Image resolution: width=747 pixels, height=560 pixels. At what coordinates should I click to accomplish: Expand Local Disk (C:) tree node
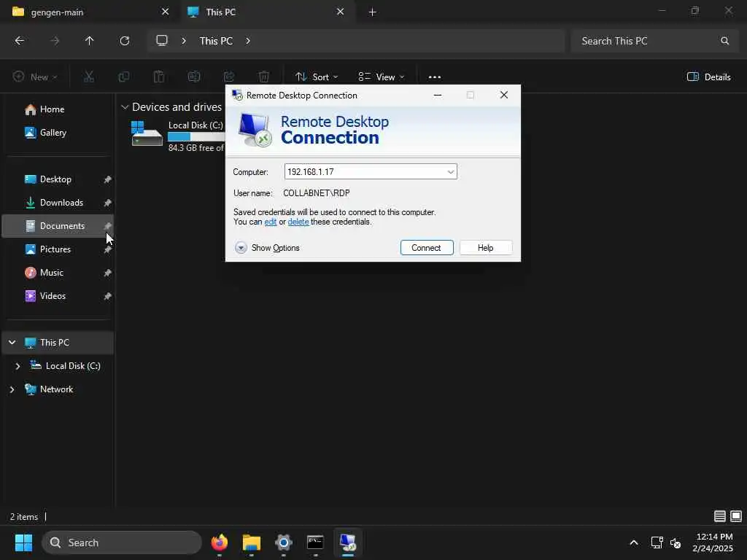(x=18, y=366)
